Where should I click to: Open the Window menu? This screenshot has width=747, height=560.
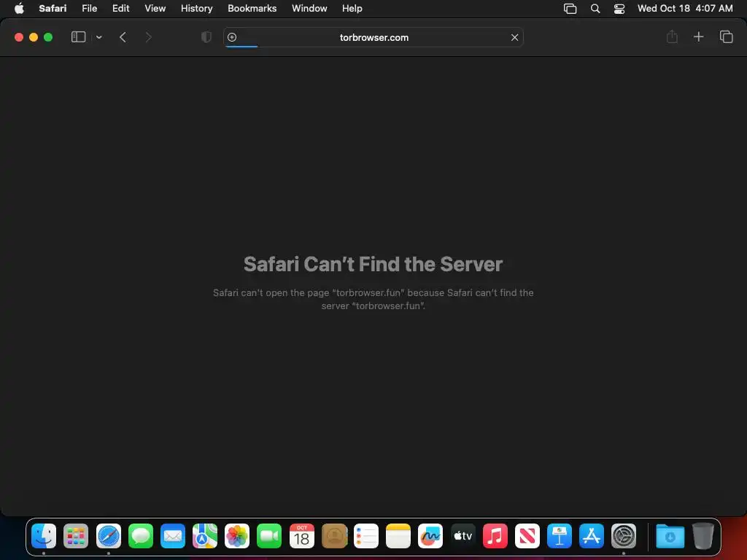[x=309, y=8]
